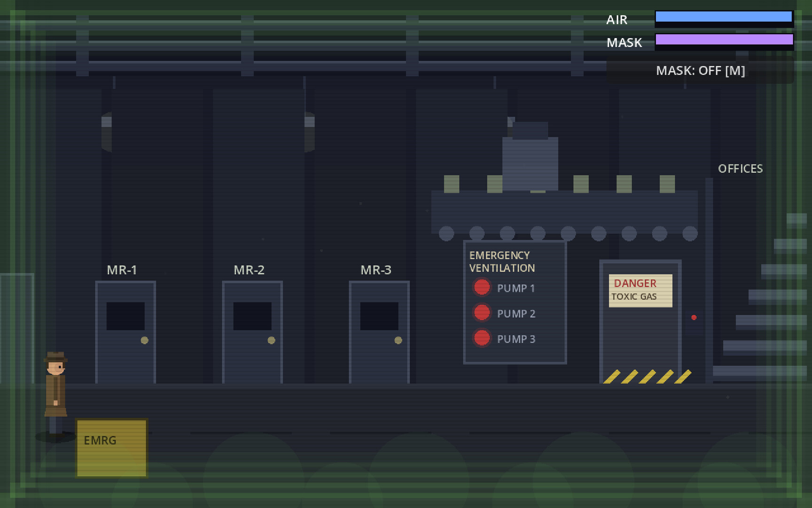Click the doorknob on the MR-1 door
The width and height of the screenshot is (812, 508).
[144, 340]
